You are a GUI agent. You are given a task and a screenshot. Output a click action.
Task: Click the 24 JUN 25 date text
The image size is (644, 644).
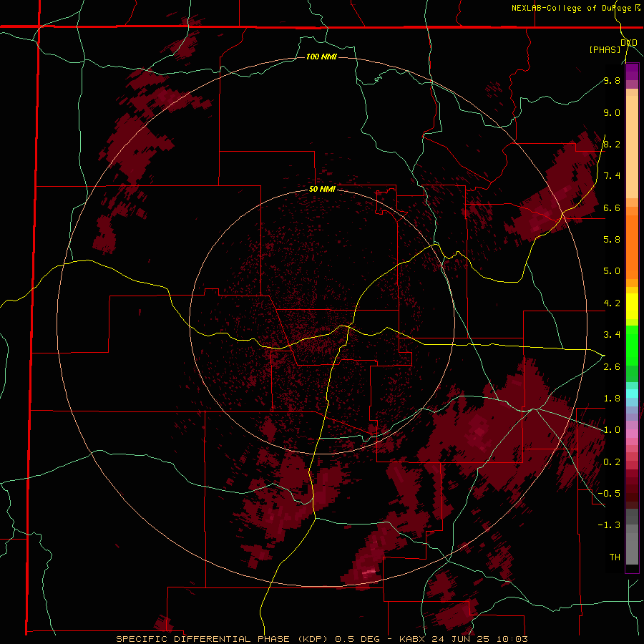(x=460, y=639)
